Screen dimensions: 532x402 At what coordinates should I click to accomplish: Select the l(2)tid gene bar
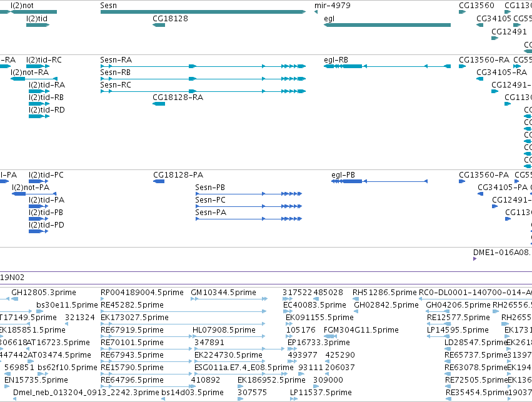click(38, 25)
